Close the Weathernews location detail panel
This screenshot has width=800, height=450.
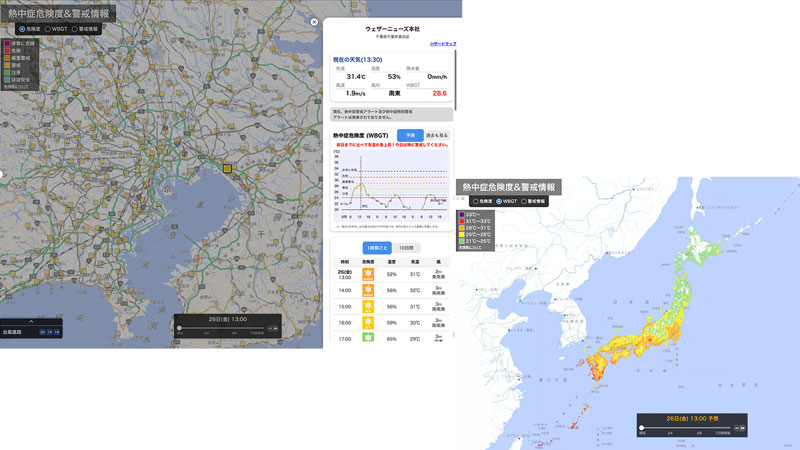click(314, 21)
